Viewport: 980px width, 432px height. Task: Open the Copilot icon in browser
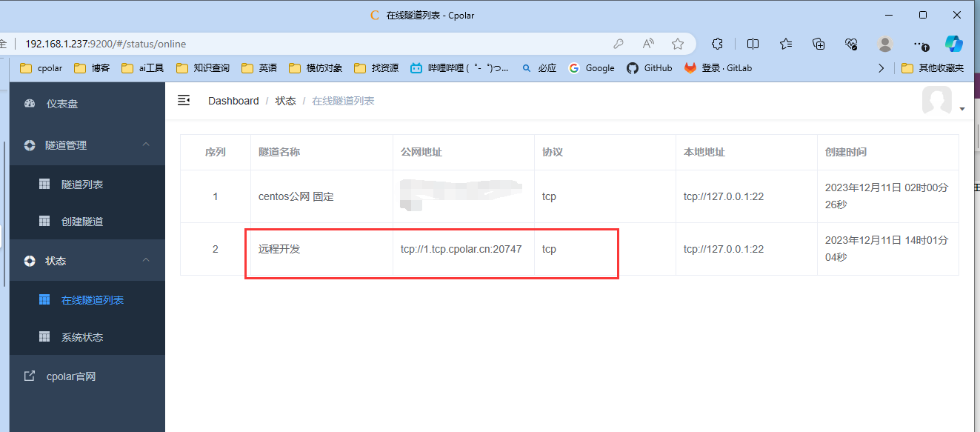953,44
